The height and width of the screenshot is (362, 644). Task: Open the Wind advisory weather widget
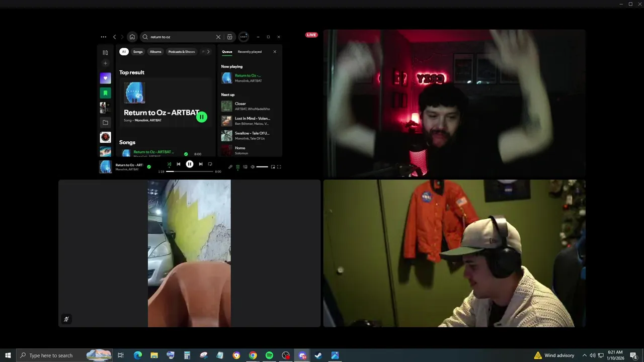pos(554,355)
